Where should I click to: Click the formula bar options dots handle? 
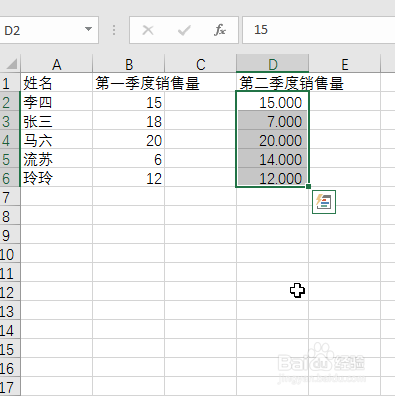[114, 30]
